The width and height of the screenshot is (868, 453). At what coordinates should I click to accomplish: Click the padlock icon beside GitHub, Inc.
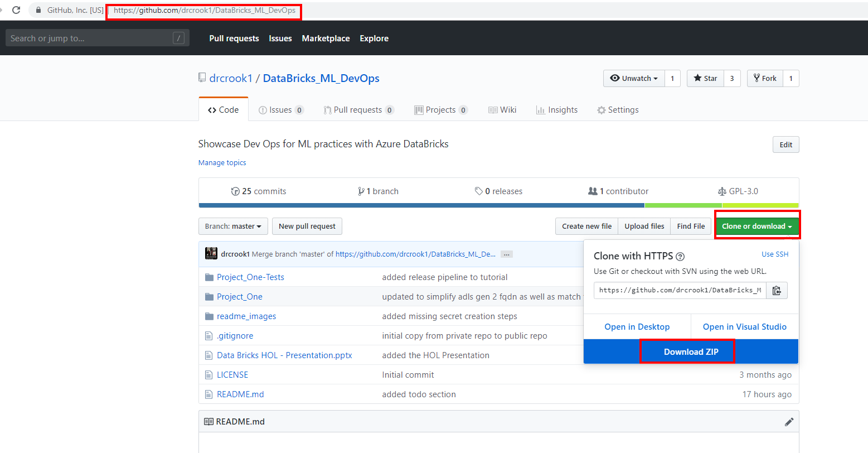[38, 10]
